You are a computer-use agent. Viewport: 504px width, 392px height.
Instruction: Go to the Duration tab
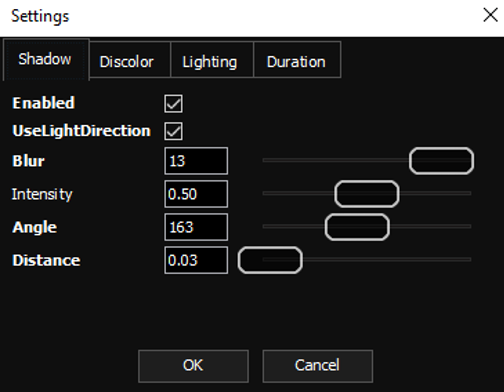tap(297, 60)
